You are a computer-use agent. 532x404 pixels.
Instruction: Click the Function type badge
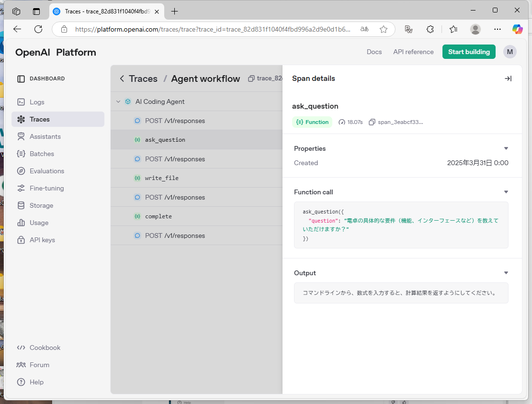[x=312, y=122]
